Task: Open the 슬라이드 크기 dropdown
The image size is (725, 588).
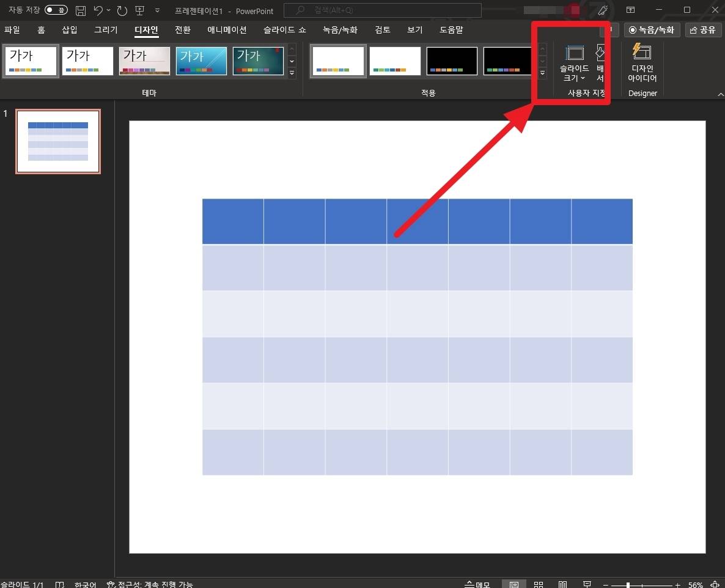Action: pyautogui.click(x=574, y=64)
